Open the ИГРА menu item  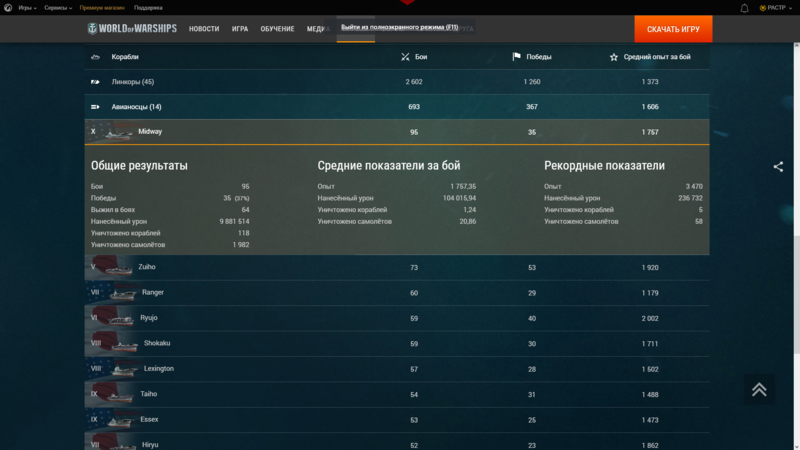click(x=240, y=29)
